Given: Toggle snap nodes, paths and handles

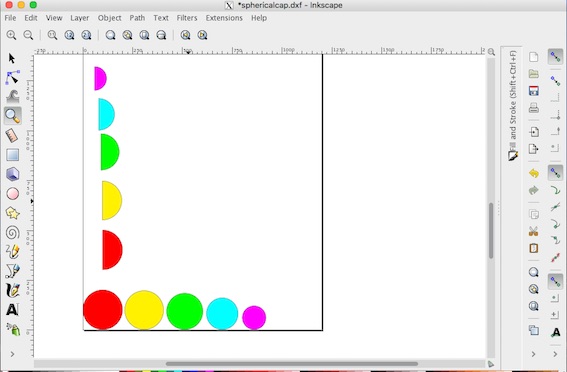Looking at the screenshot, I should click(555, 173).
